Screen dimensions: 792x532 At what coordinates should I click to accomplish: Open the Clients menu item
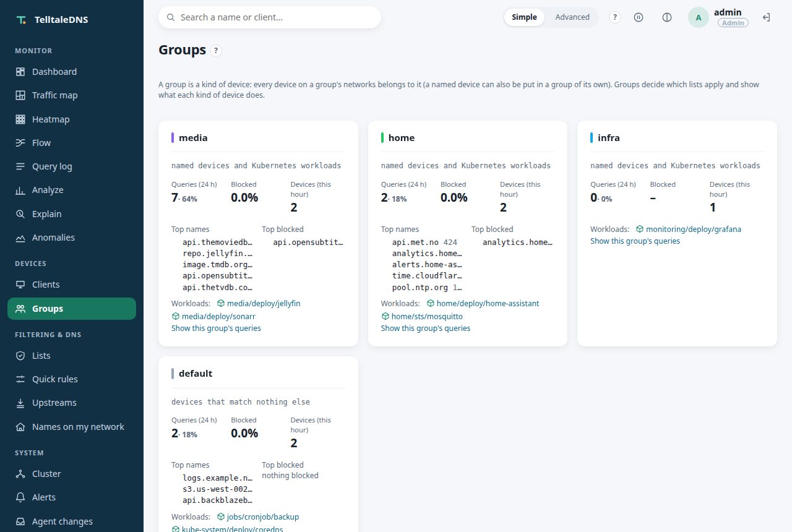(x=72, y=285)
